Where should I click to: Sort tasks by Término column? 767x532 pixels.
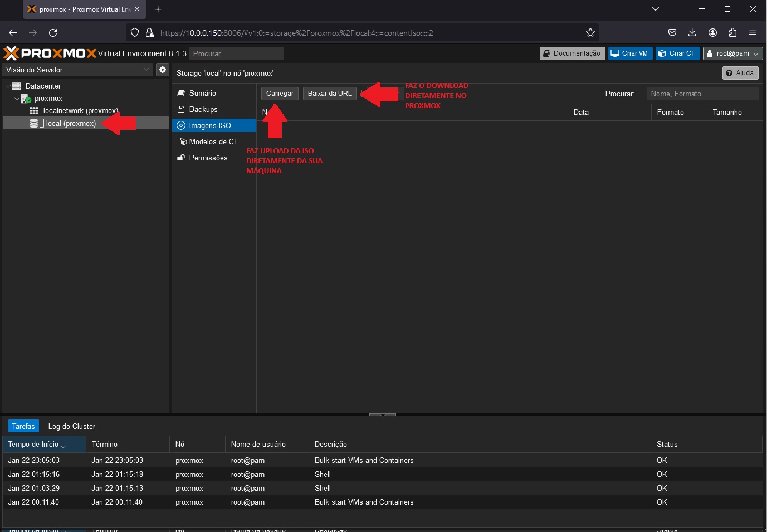pyautogui.click(x=128, y=444)
